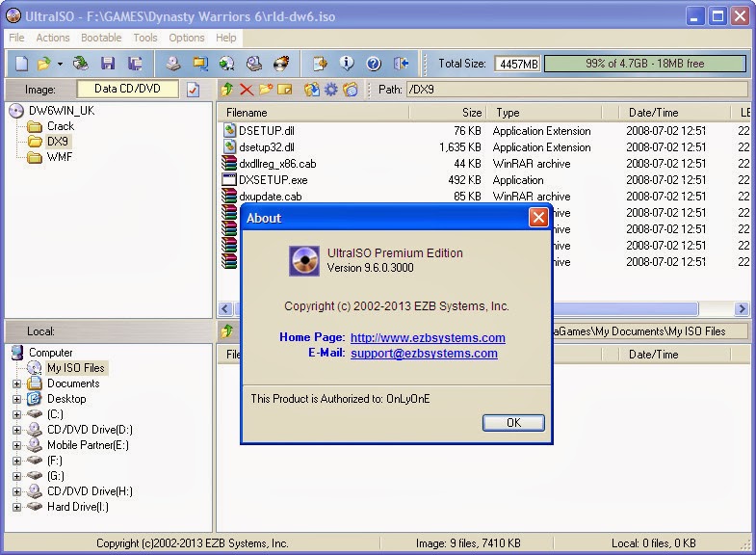Click the Burn CD/DVD Image flame icon
The height and width of the screenshot is (555, 756).
(x=281, y=64)
